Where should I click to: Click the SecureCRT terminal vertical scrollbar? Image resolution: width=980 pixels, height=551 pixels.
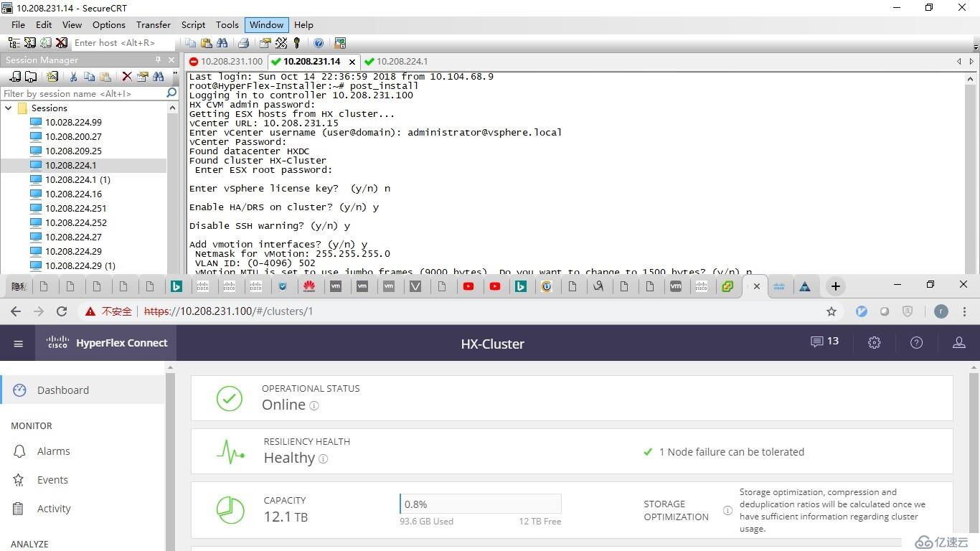click(x=972, y=172)
